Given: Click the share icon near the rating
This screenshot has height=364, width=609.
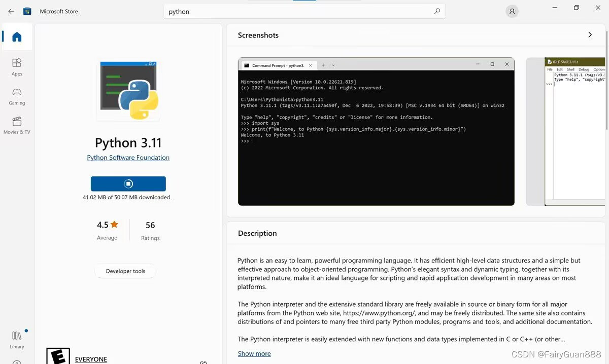Looking at the screenshot, I should (x=204, y=362).
